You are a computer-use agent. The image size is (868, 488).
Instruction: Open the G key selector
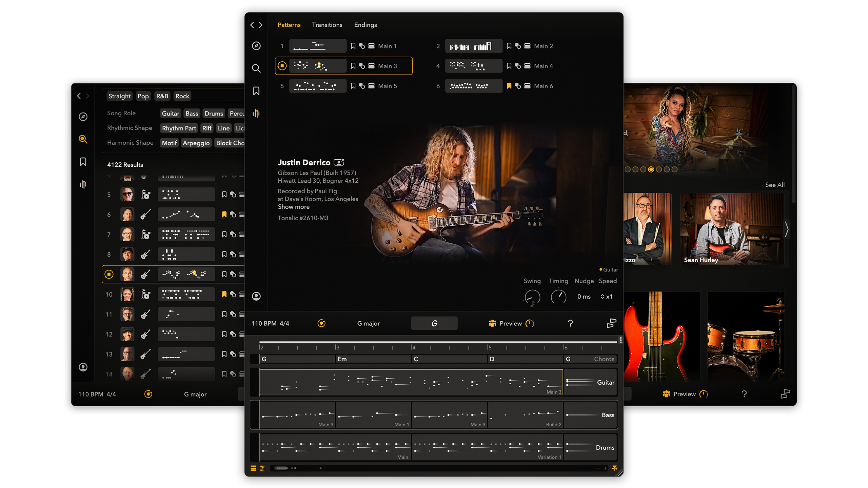(x=434, y=323)
